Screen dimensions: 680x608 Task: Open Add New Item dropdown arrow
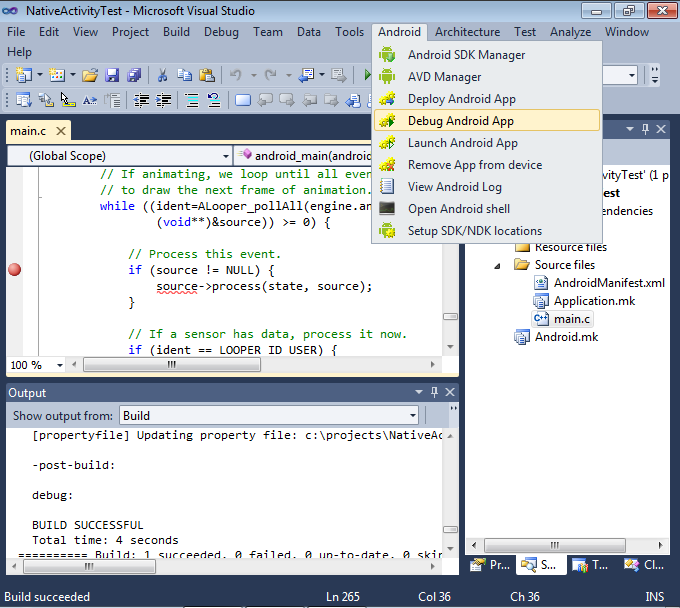tap(72, 75)
